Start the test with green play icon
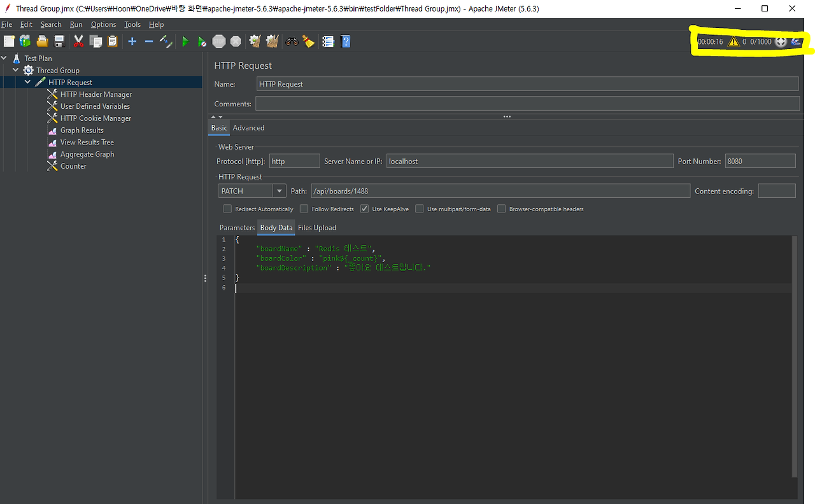Viewport: 815px width, 504px height. pyautogui.click(x=185, y=41)
